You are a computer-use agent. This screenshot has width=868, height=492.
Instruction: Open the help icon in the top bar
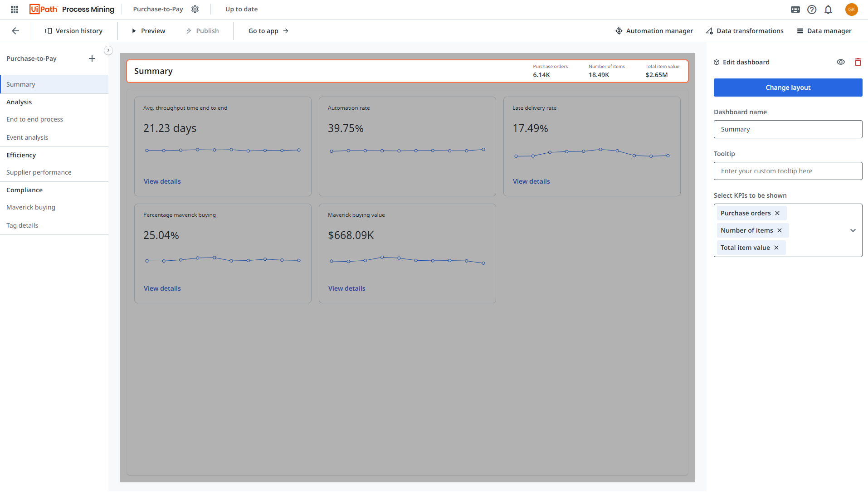click(812, 9)
